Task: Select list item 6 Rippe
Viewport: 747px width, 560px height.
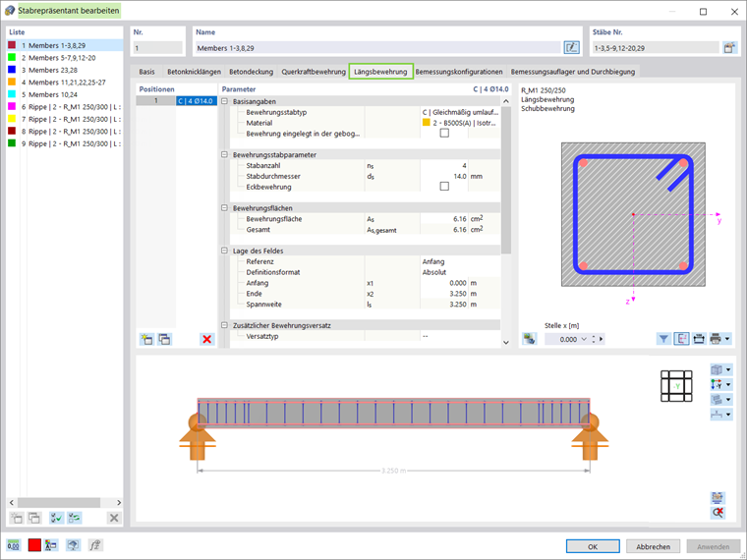Action: 65,107
